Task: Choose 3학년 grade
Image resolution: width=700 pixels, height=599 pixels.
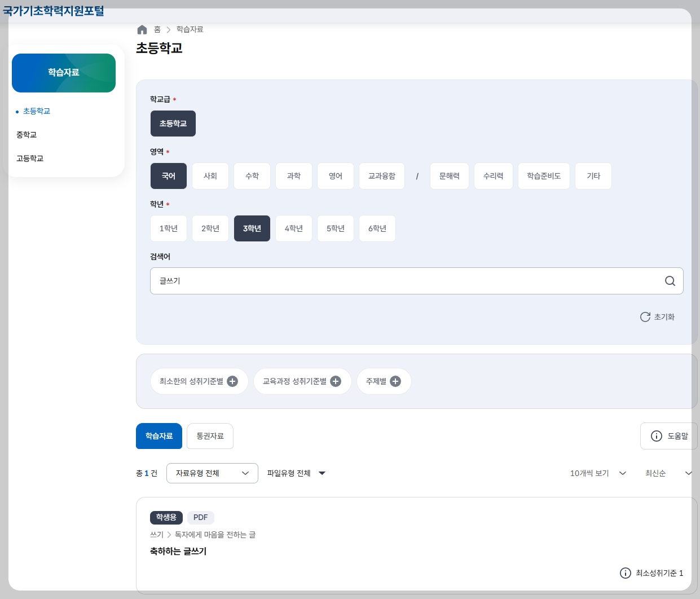Action: tap(252, 228)
